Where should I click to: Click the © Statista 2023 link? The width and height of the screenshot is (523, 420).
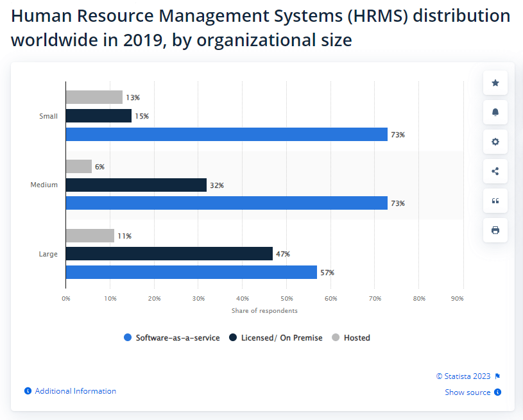[463, 376]
